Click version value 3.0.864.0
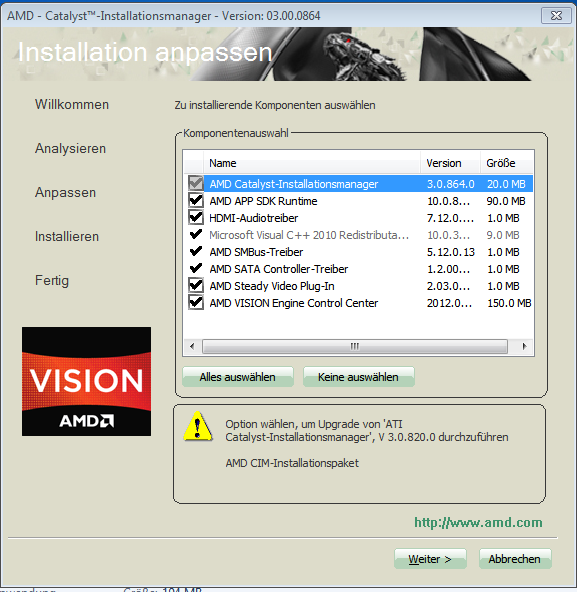 (450, 184)
